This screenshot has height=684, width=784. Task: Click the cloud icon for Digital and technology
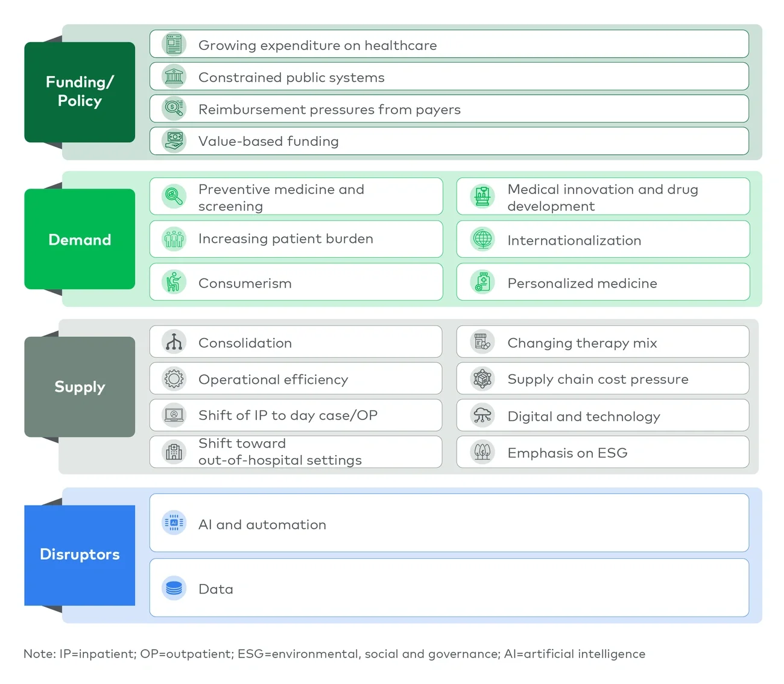pyautogui.click(x=482, y=415)
